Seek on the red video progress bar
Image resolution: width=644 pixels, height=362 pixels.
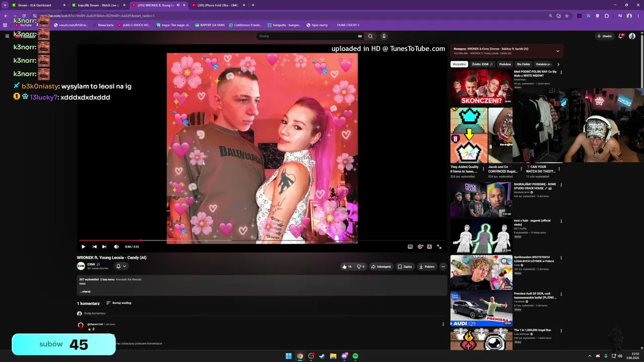(262, 240)
